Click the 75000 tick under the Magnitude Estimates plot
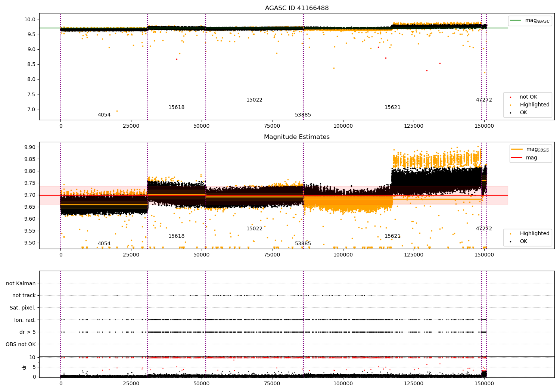The height and width of the screenshot is (392, 560). [x=273, y=255]
